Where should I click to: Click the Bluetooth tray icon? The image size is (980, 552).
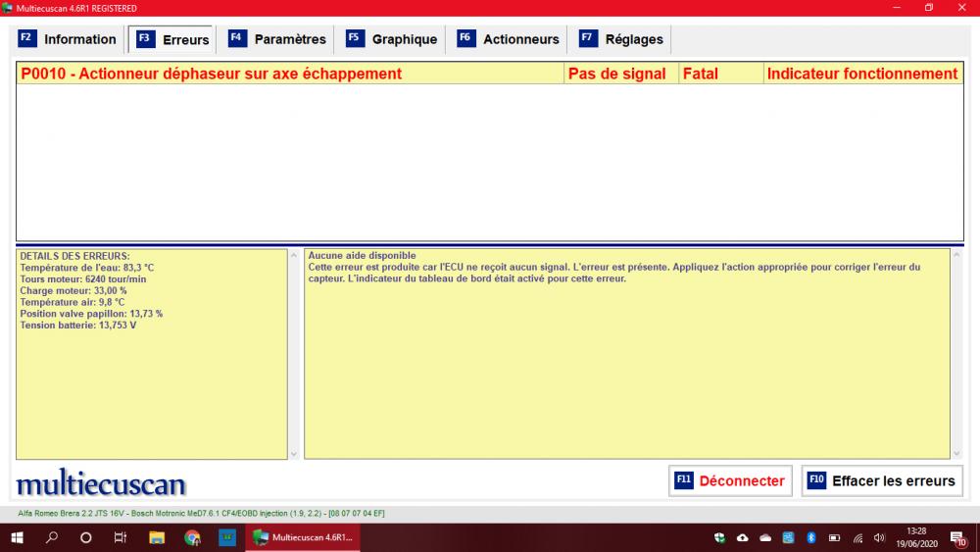coord(811,537)
